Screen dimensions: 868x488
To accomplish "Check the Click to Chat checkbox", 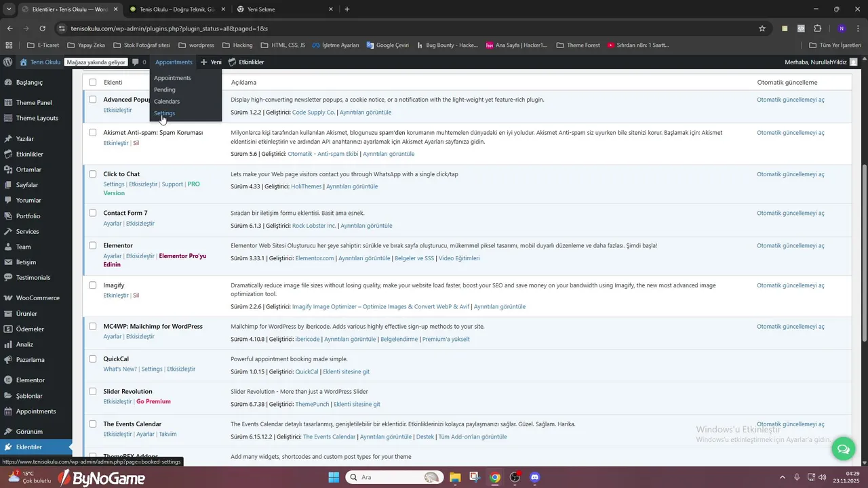I will click(93, 174).
